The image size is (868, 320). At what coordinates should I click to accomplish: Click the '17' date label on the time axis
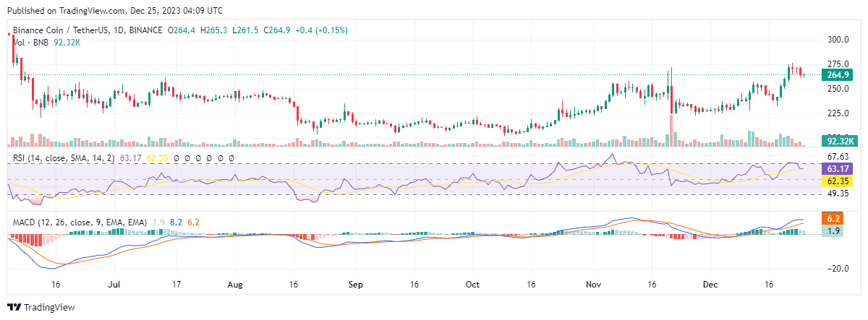176,285
